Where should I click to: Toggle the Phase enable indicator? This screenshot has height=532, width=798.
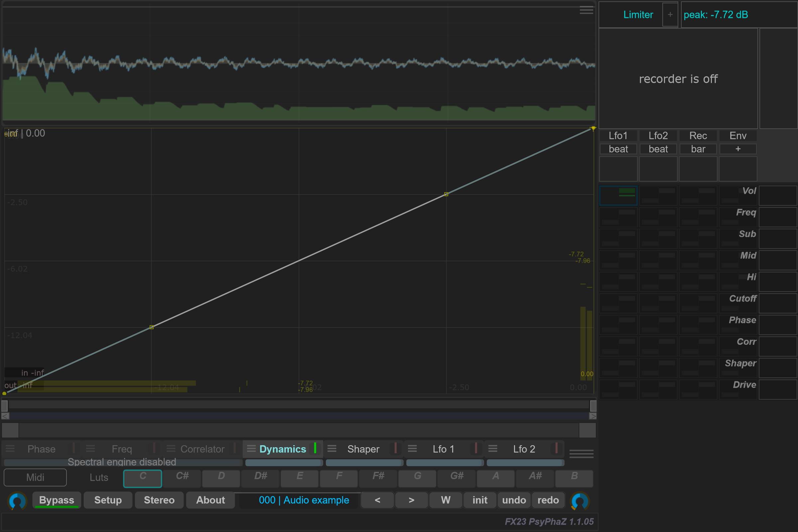[x=73, y=448]
